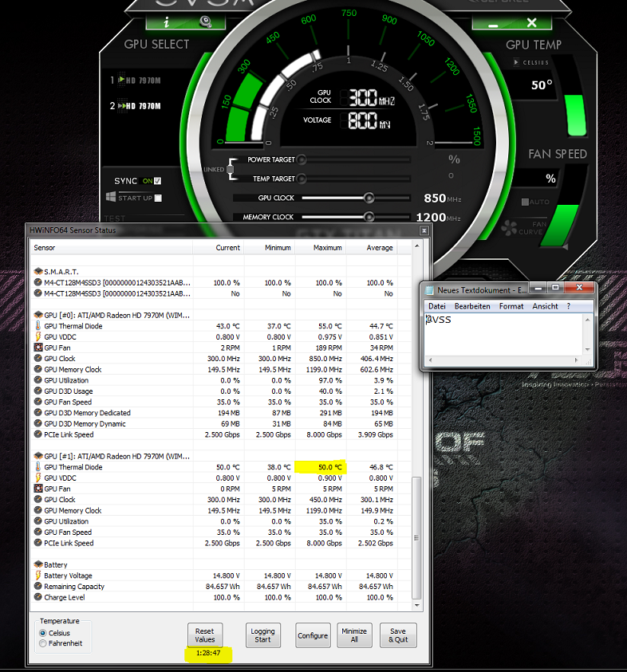Image resolution: width=627 pixels, height=672 pixels.
Task: Click the Linked bracket toggle for targets
Action: (231, 169)
